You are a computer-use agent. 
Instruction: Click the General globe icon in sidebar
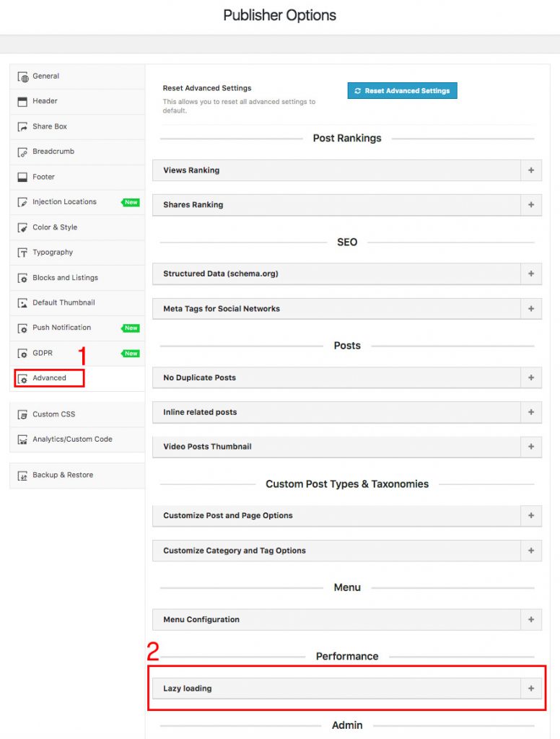point(22,76)
